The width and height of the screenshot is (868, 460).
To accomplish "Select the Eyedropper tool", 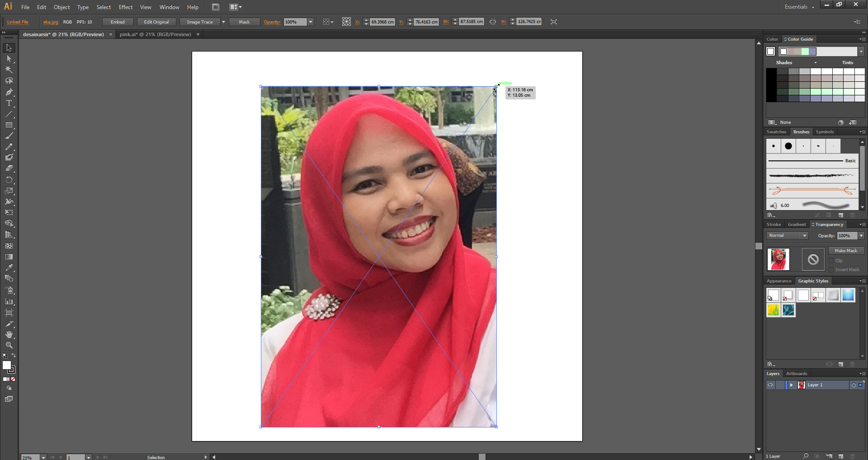I will (x=9, y=268).
